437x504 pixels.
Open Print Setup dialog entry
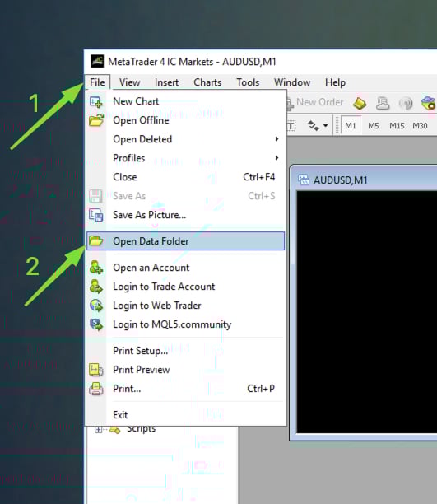(x=185, y=351)
